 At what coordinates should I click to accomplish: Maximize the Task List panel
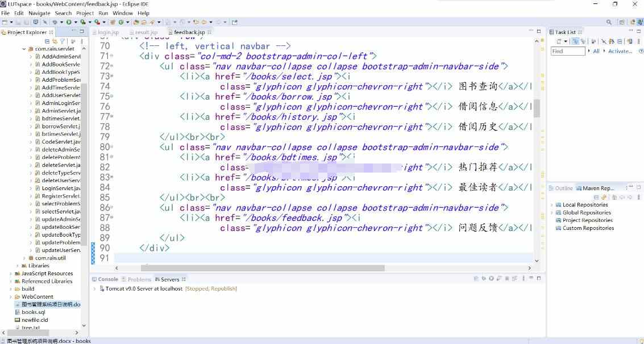tap(639, 31)
